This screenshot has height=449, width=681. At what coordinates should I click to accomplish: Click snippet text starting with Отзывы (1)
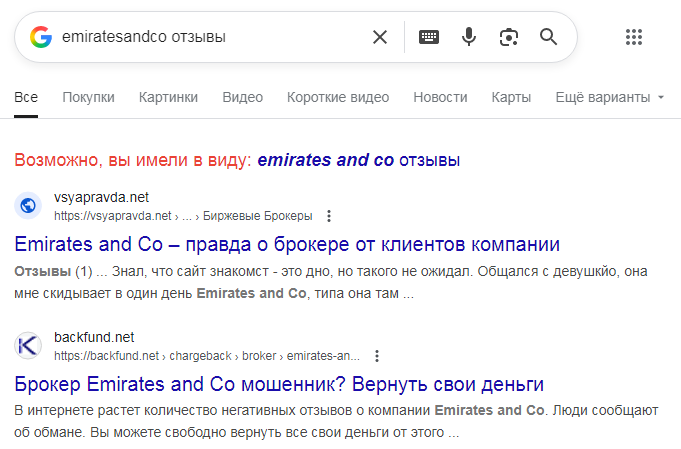coord(331,282)
